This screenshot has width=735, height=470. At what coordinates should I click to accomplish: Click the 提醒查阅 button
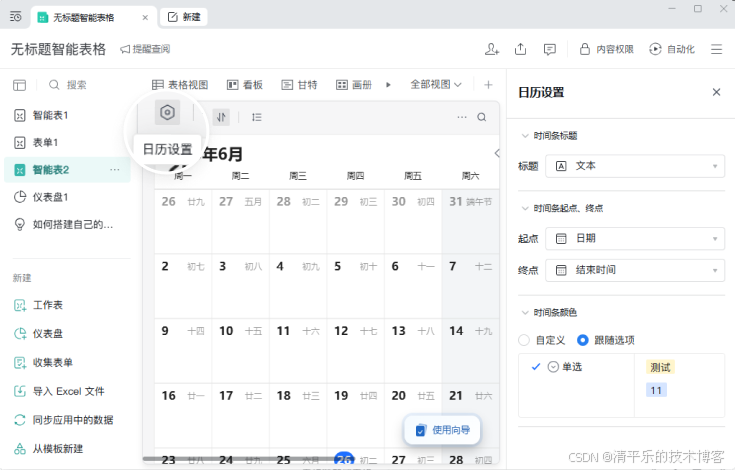[145, 49]
